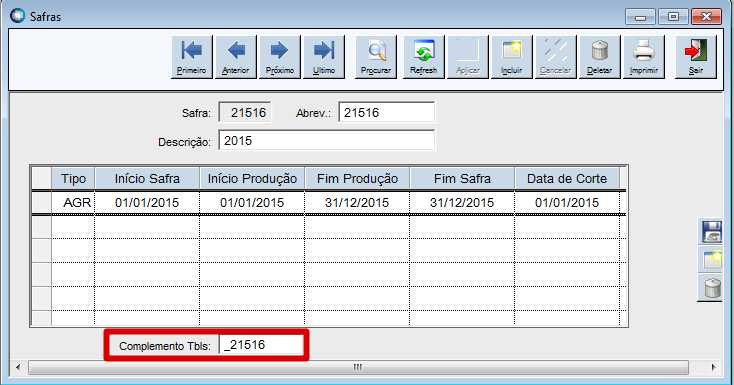Click the new-row icon beside the grid

[711, 260]
